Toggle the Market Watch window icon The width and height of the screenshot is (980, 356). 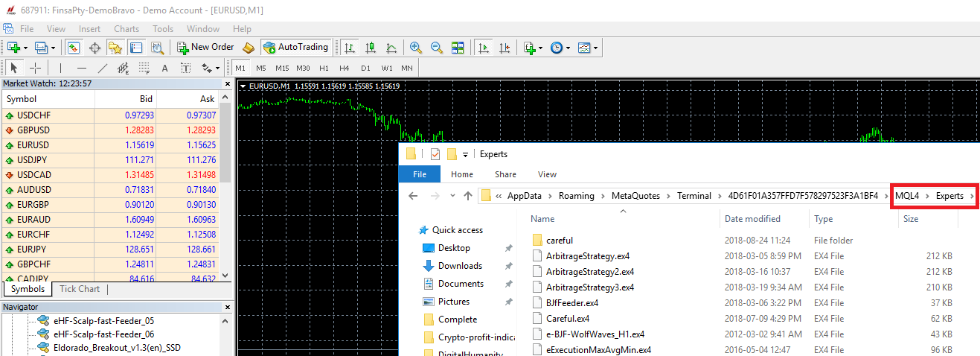(73, 47)
